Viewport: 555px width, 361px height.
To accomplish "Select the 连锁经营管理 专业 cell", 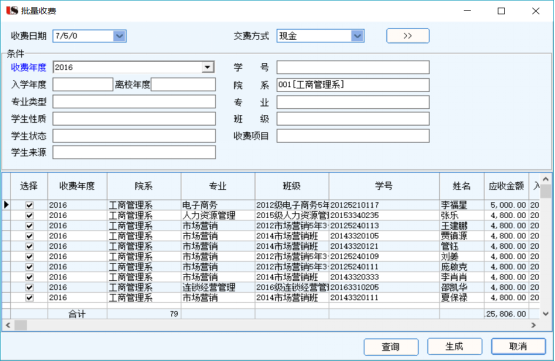I will (218, 287).
